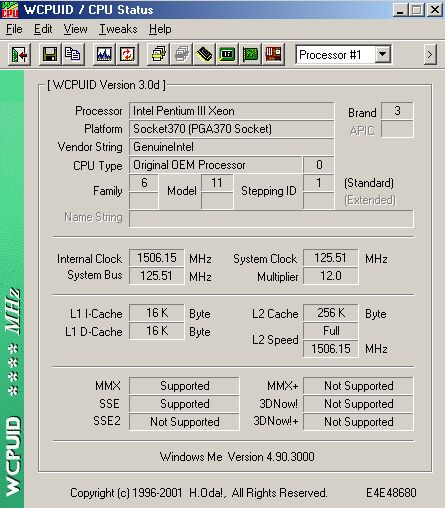Click the Family value 6
The width and height of the screenshot is (445, 508).
[x=144, y=183]
